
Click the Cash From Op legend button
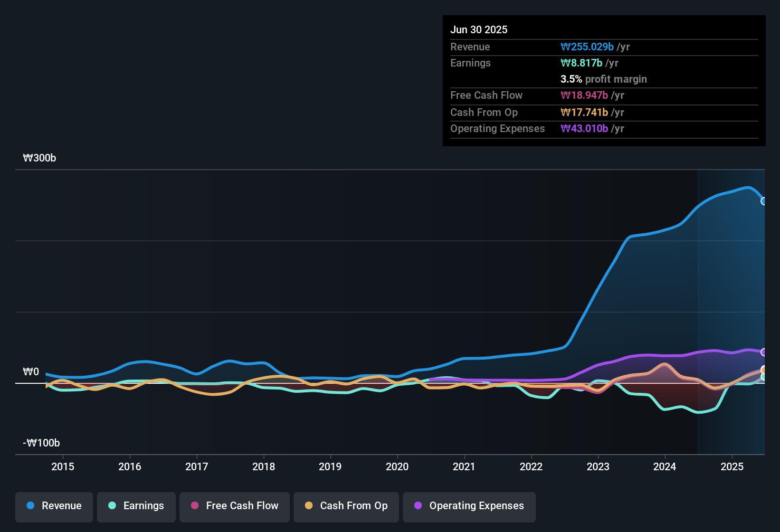pyautogui.click(x=346, y=506)
